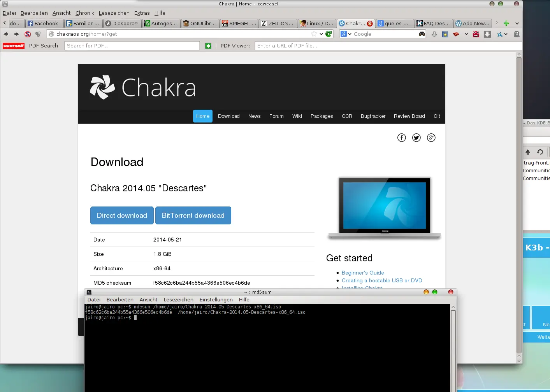Switch to the Diaspora* tab
550x392 pixels.
122,24
